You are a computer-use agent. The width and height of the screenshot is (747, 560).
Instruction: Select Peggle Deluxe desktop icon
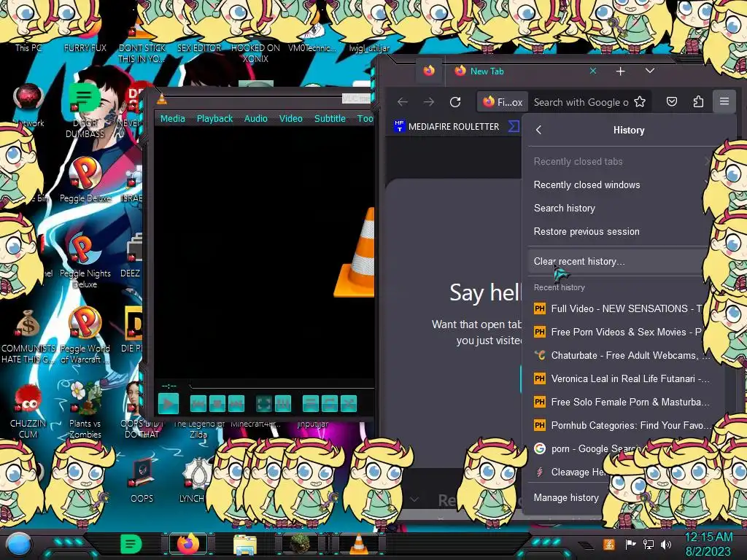(85, 180)
